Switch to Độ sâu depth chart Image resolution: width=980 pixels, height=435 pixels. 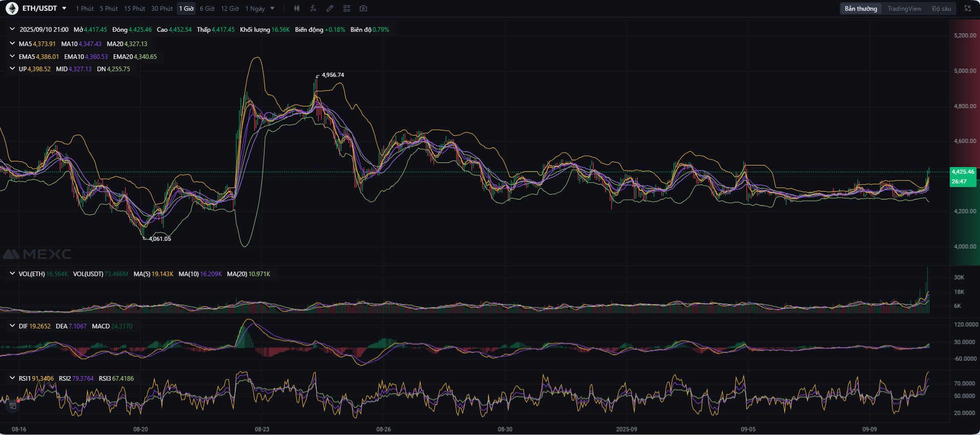941,9
